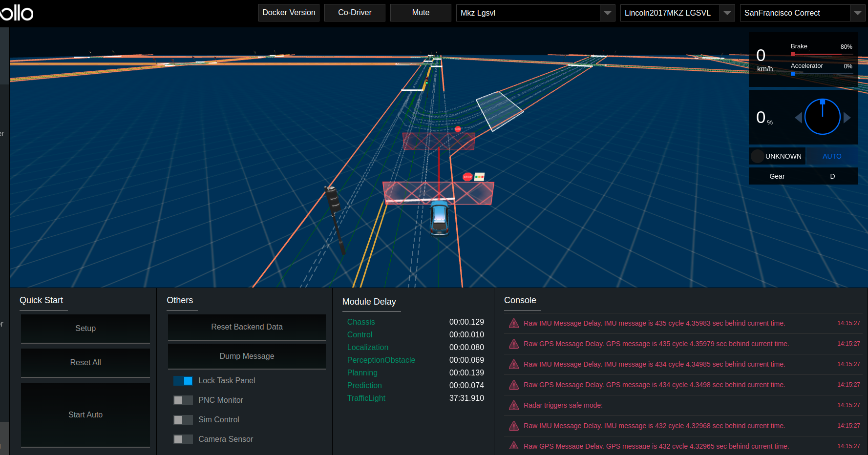
Task: Open the Mkz Lgsvl mode dropdown
Action: 607,13
